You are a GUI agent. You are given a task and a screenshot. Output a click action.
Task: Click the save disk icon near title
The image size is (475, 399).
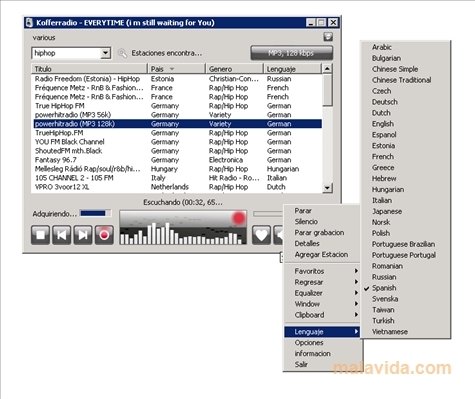(328, 37)
